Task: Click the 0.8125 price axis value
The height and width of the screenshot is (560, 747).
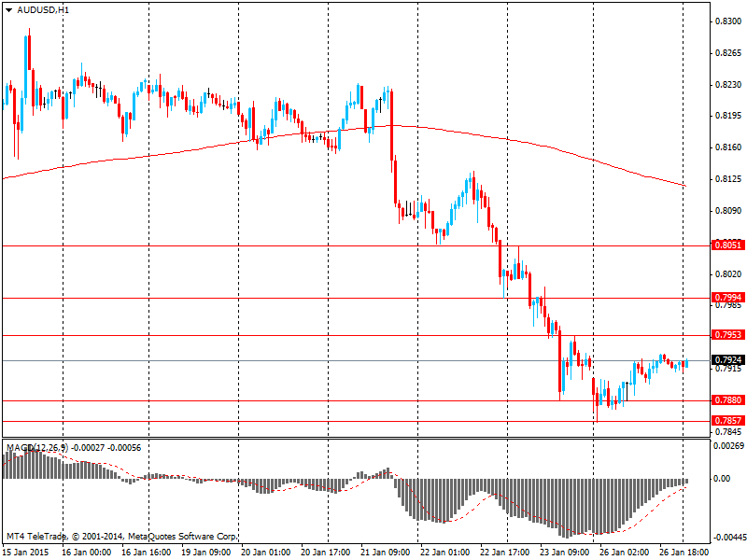Action: [x=728, y=179]
